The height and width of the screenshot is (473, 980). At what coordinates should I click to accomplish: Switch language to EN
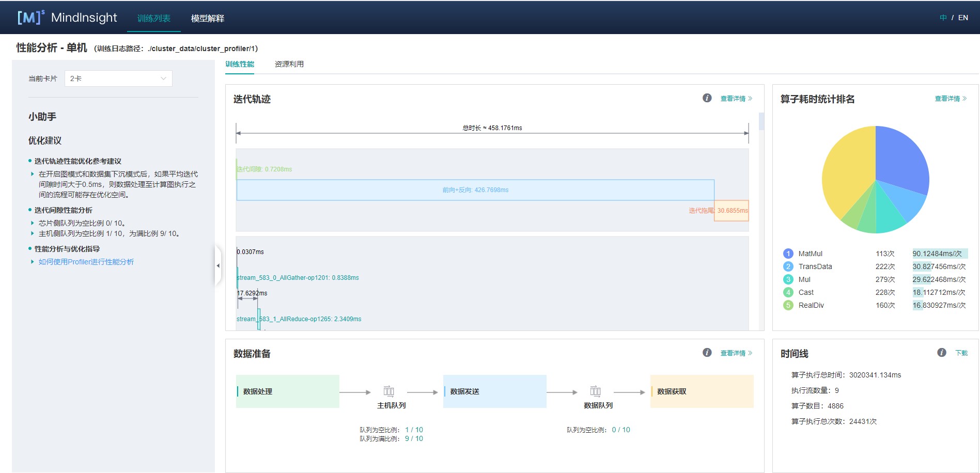click(x=963, y=18)
